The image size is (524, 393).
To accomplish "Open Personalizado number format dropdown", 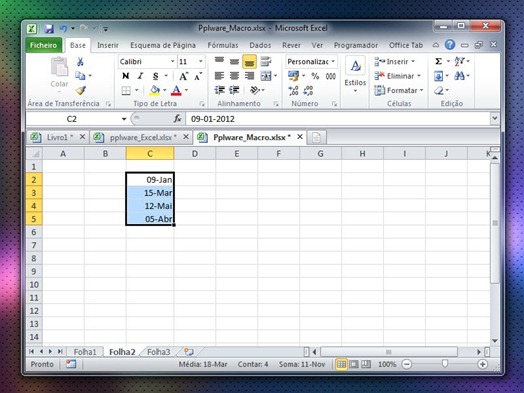I will tap(333, 61).
